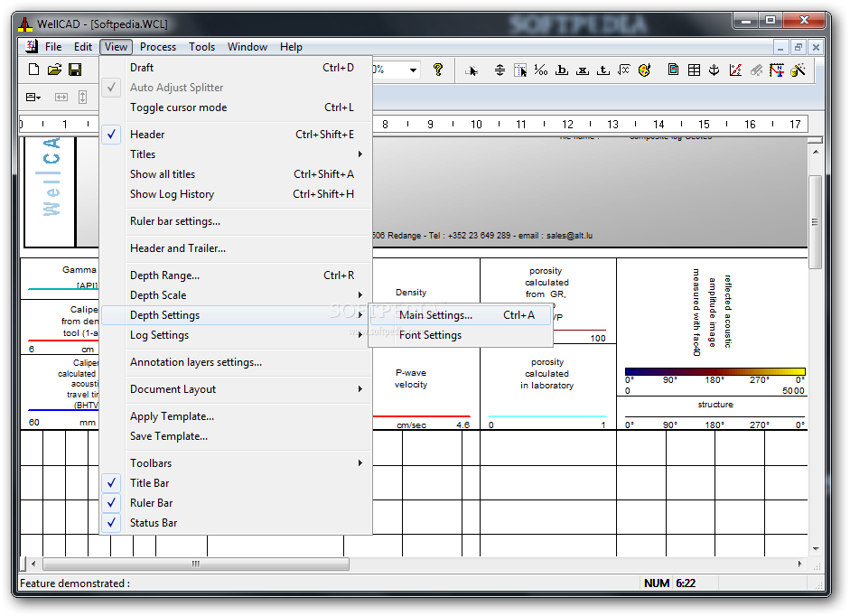Click the vertical scrollbar down arrow
This screenshot has width=850, height=616.
pos(816,549)
